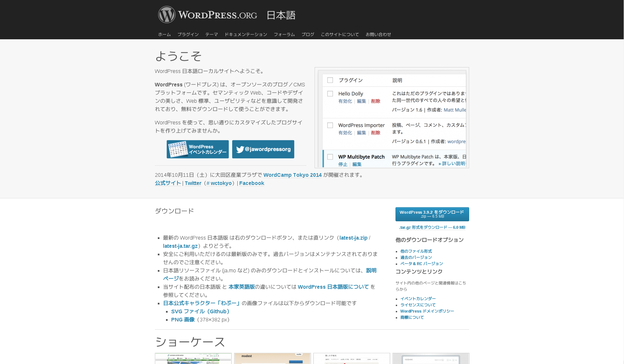The height and width of the screenshot is (364, 624).
Task: Open the ホーム menu item
Action: pos(164,34)
